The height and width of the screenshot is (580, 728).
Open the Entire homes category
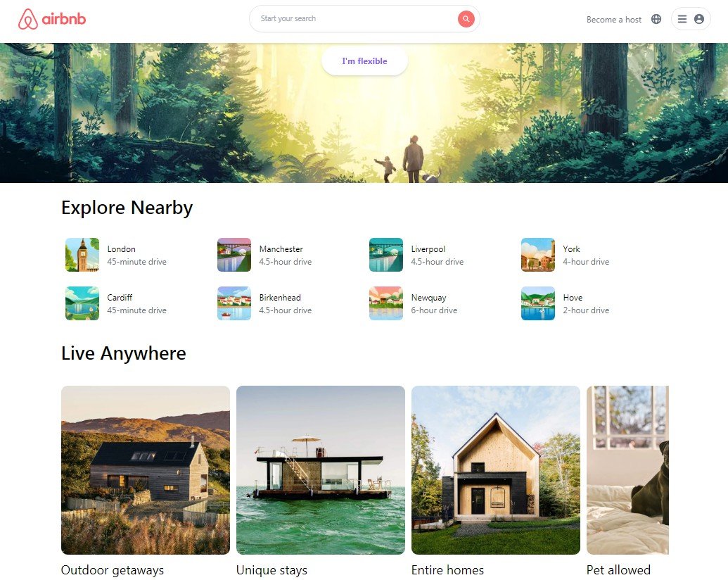tap(495, 469)
